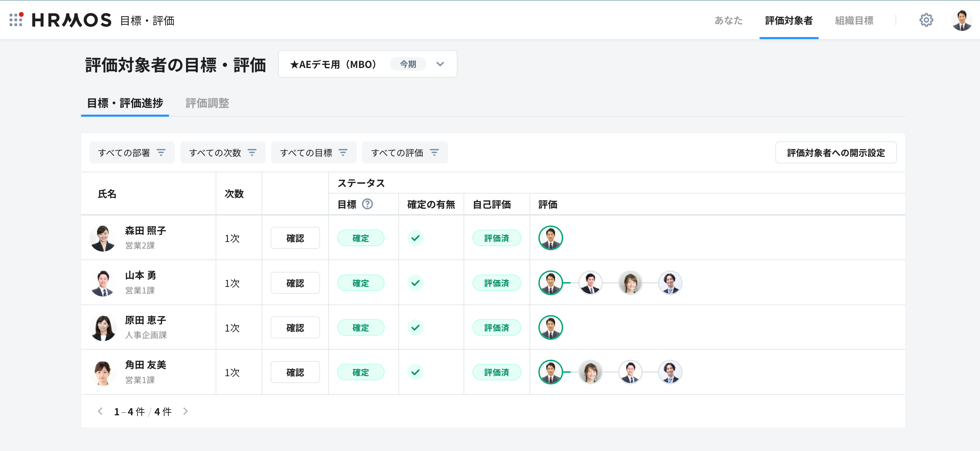Viewport: 980px width, 451px height.
Task: Click the last evaluator avatar in 山本 勇's row
Action: click(x=670, y=282)
